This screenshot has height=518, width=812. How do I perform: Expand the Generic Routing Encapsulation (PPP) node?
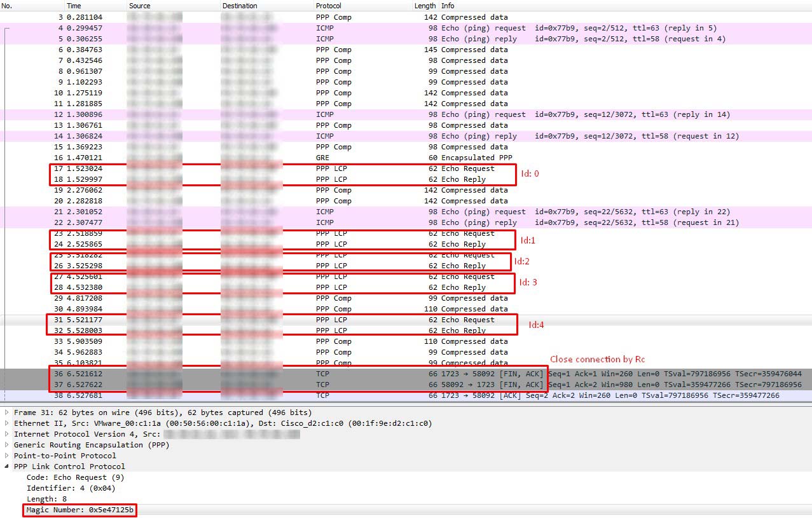(7, 445)
